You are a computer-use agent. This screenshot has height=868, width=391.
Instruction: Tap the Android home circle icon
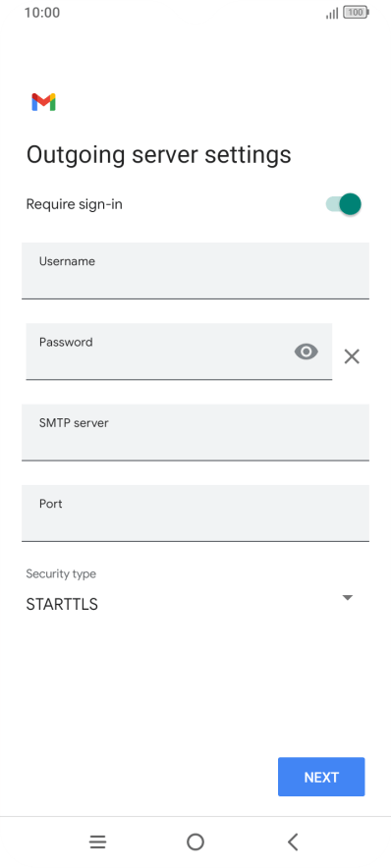(195, 842)
